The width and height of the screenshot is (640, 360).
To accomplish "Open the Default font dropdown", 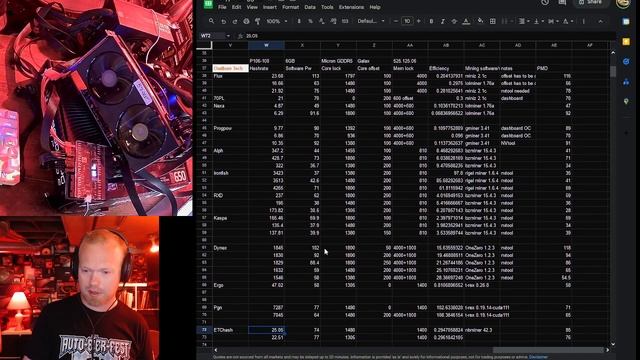I will coord(371,21).
